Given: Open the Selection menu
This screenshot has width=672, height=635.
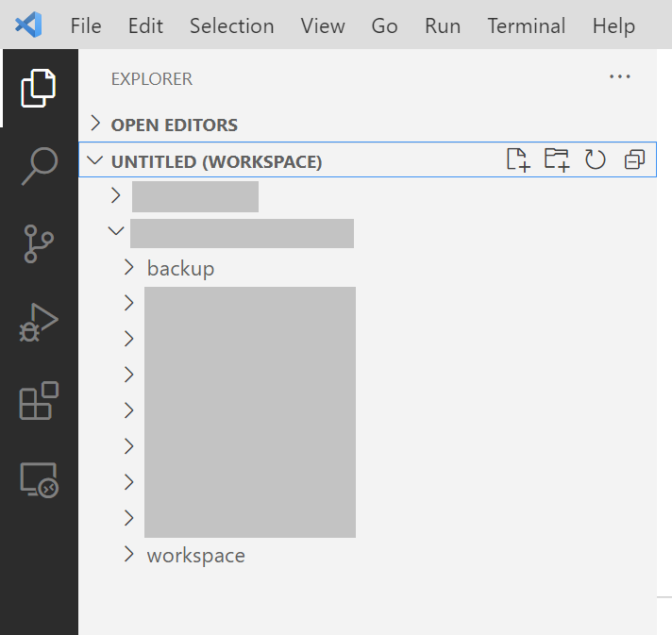Looking at the screenshot, I should point(232,25).
